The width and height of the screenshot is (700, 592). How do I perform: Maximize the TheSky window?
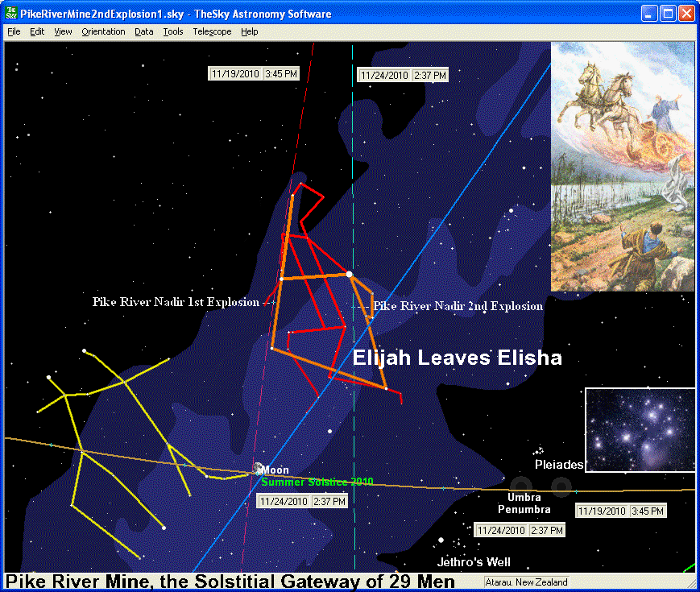pyautogui.click(x=668, y=14)
